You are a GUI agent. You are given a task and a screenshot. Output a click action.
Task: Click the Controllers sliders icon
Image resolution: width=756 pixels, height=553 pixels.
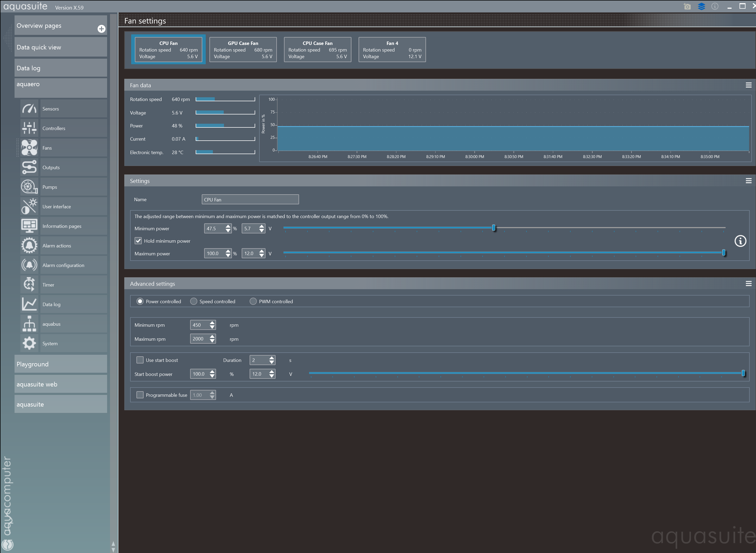point(29,128)
